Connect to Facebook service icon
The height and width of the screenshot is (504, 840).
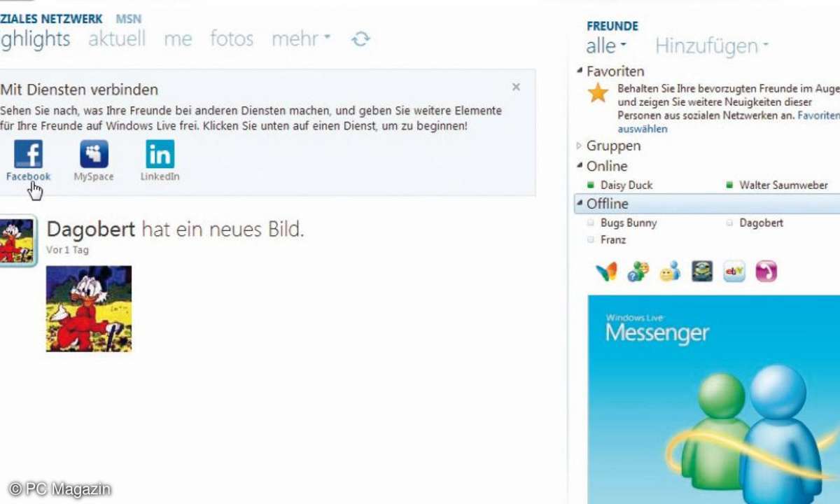point(29,154)
